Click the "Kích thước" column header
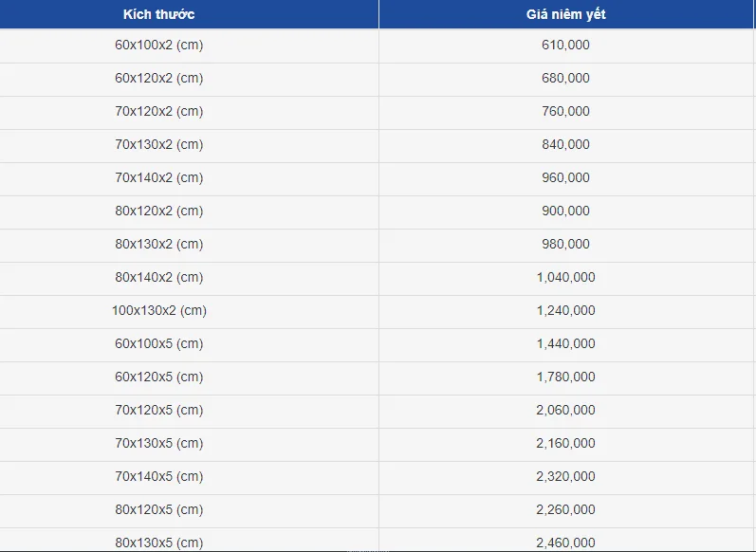756x552 pixels. pyautogui.click(x=159, y=14)
